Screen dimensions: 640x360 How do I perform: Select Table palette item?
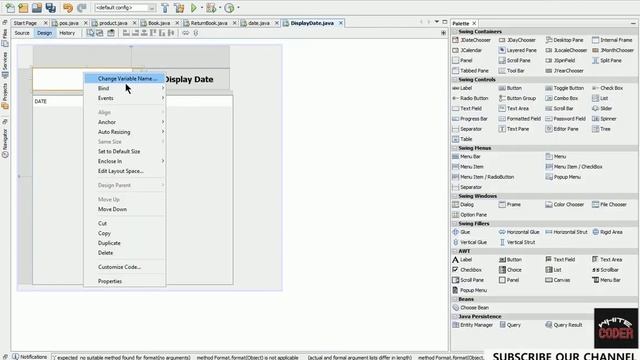462,139
